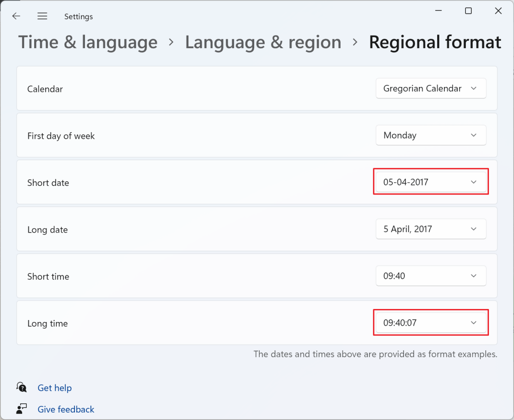Click the Give feedback icon
Viewport: 514px width, 420px height.
22,409
